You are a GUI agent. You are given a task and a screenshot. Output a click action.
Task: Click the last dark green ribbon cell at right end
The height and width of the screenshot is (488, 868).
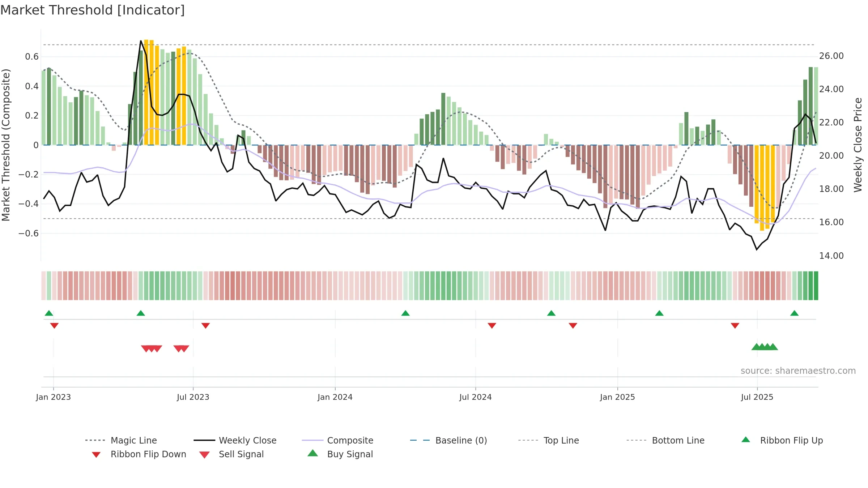[816, 286]
